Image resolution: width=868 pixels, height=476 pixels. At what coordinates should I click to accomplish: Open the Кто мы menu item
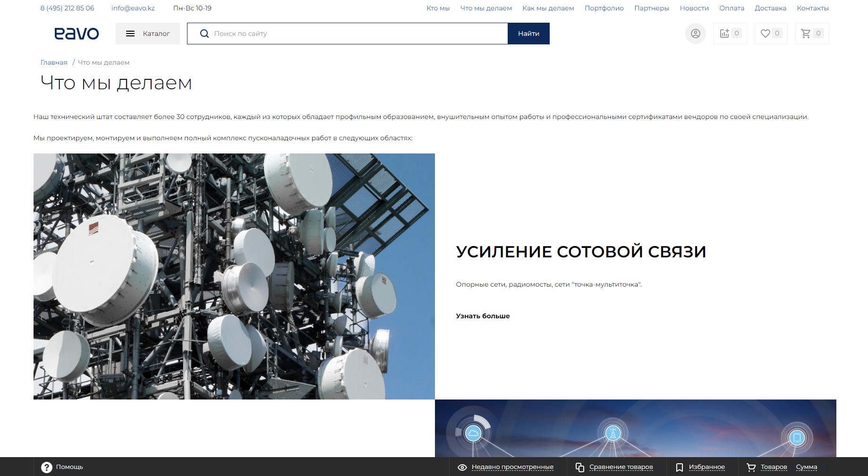tap(438, 8)
